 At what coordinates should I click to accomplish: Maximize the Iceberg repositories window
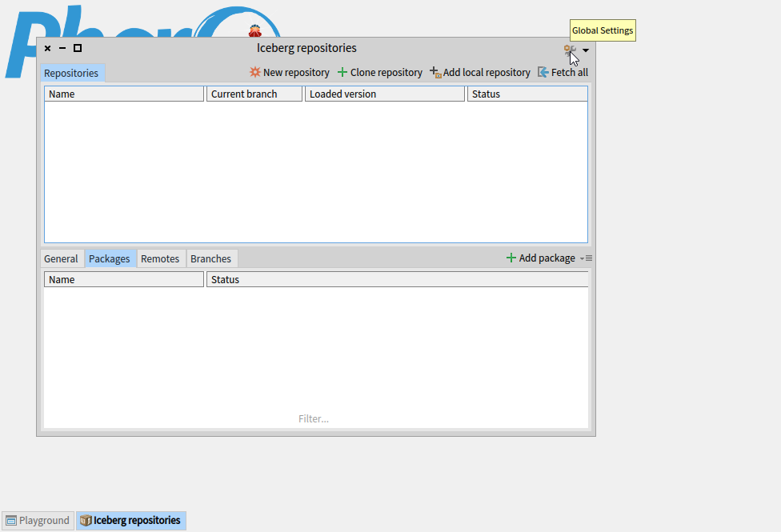click(77, 48)
